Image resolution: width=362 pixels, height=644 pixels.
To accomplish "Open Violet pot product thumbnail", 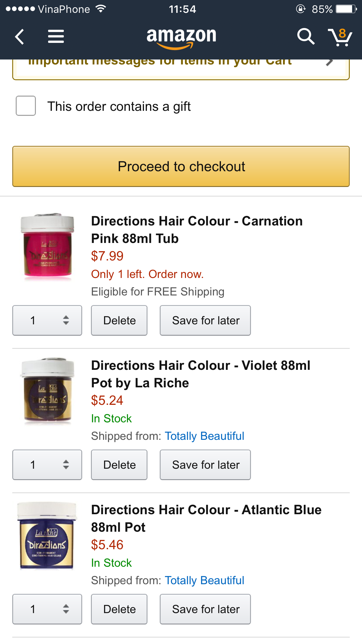I will pos(47,391).
